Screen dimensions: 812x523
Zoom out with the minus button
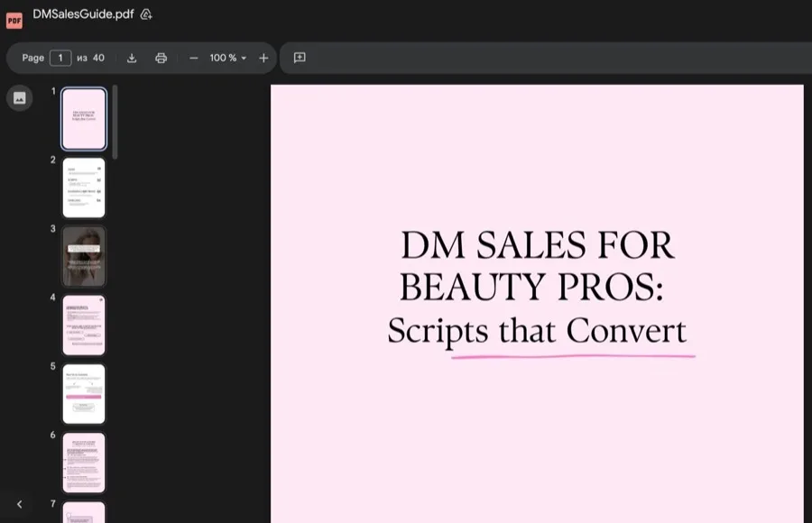pyautogui.click(x=194, y=58)
